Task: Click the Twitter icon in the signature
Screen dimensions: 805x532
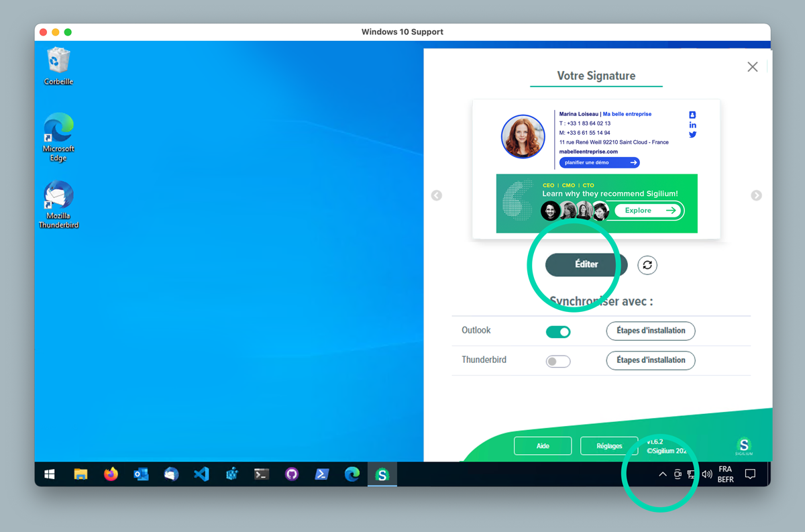Action: coord(692,134)
